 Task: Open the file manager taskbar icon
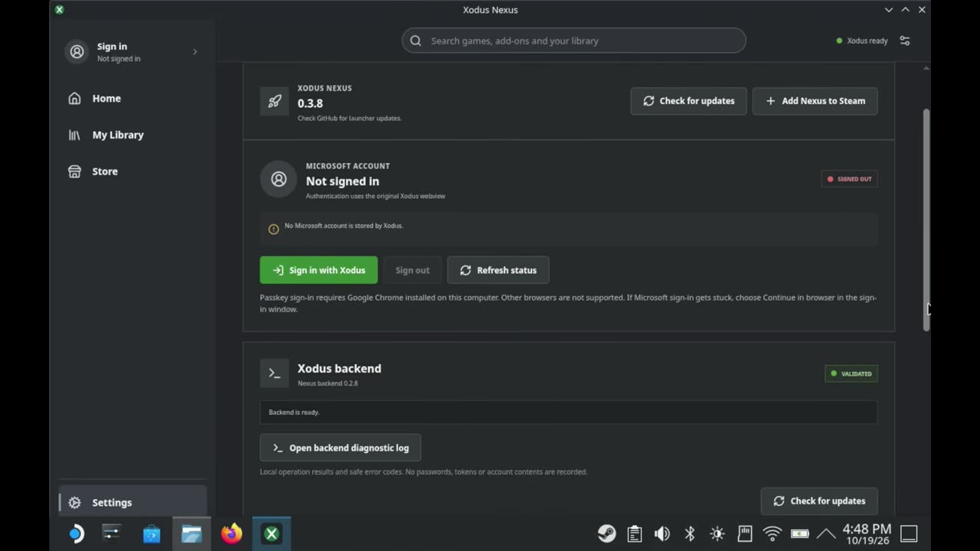point(191,533)
